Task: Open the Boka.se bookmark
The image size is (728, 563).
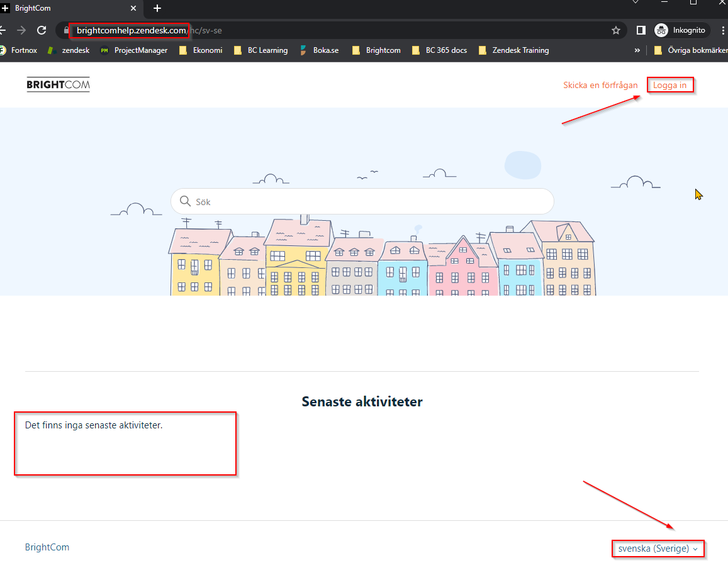Action: click(x=319, y=50)
